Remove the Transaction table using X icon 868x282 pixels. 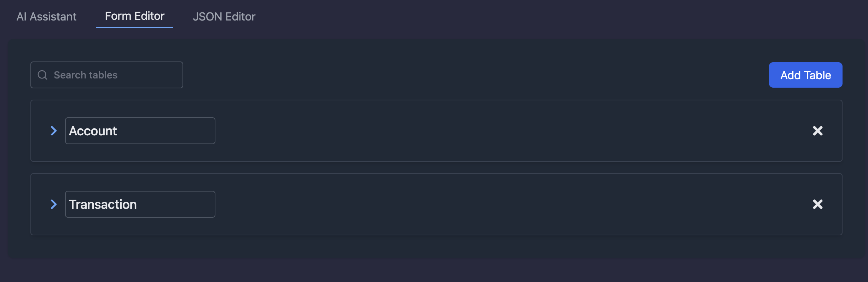(817, 204)
